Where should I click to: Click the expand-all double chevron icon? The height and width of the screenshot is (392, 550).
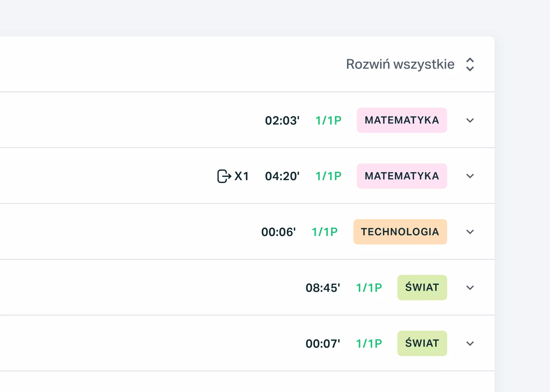[x=470, y=64]
